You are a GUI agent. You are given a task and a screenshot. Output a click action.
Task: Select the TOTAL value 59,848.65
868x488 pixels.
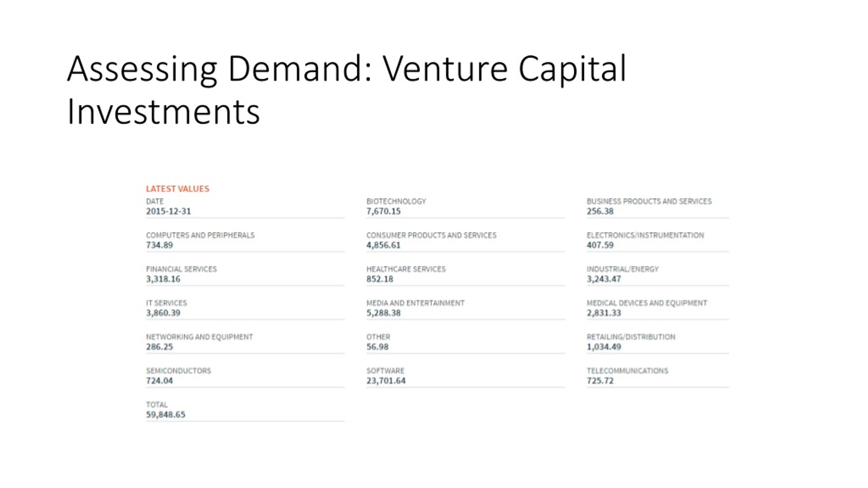point(166,414)
